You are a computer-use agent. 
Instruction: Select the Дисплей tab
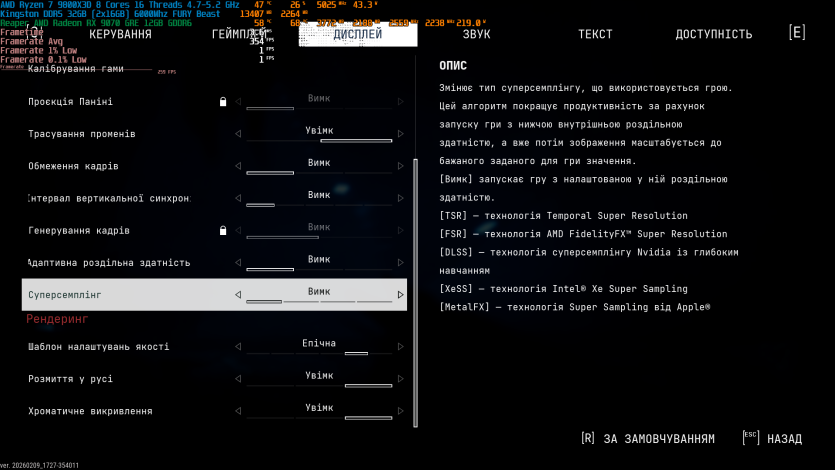tap(358, 34)
